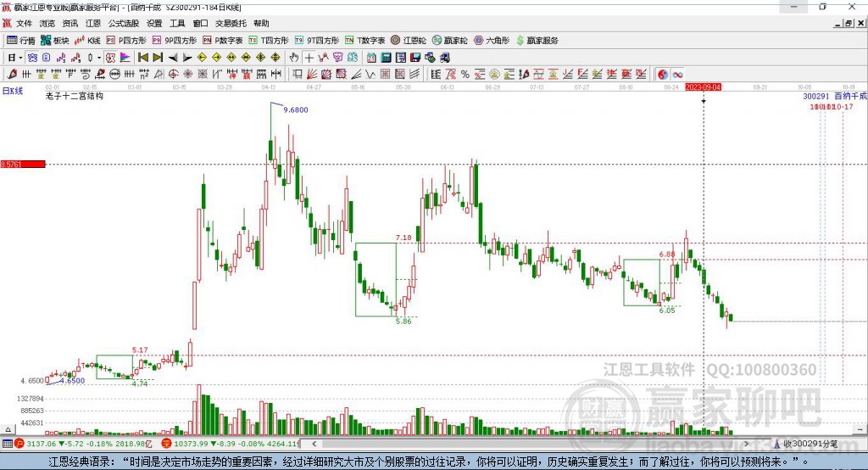Click the highlighted 2023-09-04 date marker
Viewport: 868px width, 470px height.
(703, 87)
